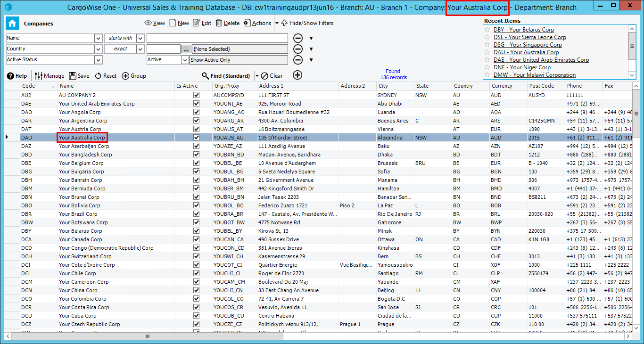Click the Name filter text input
Screen dimensions: 644x344
[217, 38]
